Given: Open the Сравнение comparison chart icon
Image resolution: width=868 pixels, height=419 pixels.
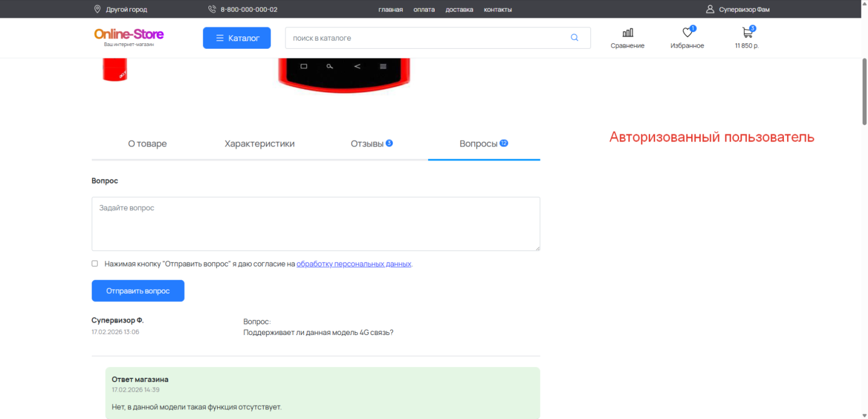Looking at the screenshot, I should coord(628,33).
